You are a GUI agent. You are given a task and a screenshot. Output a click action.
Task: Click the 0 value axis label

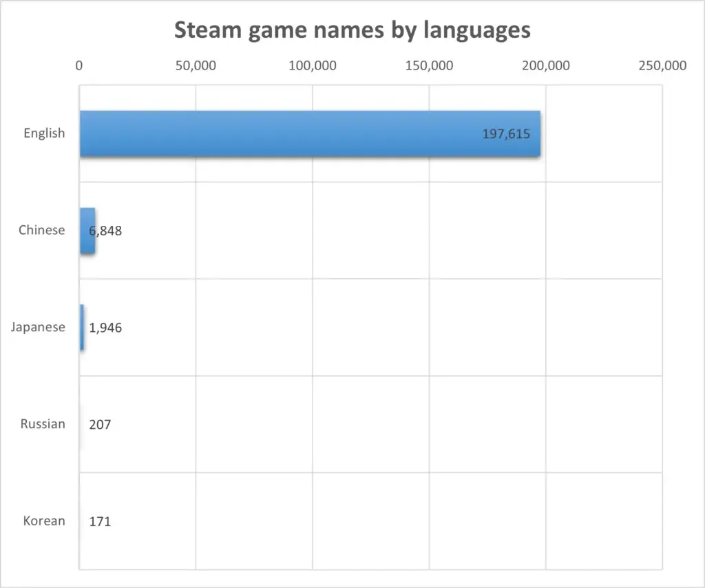[x=79, y=66]
